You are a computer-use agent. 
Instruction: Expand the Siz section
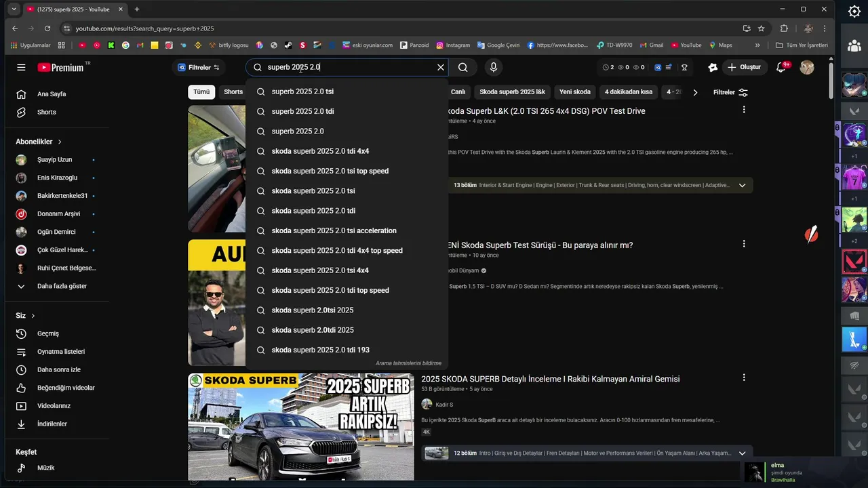pyautogui.click(x=25, y=316)
